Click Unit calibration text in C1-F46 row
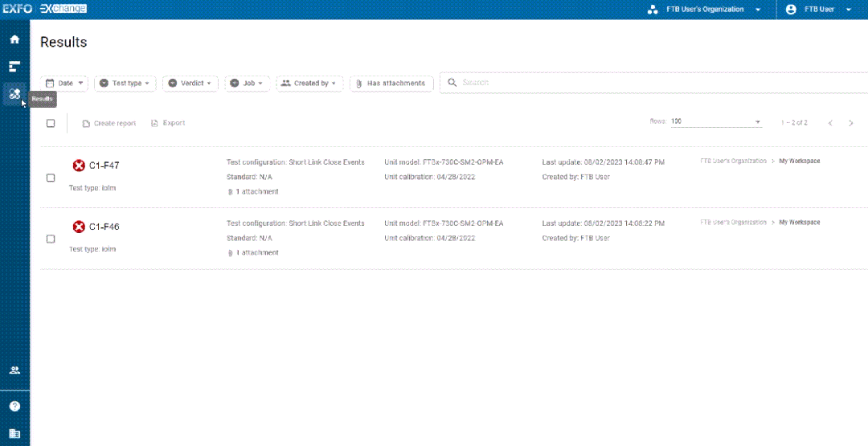The height and width of the screenshot is (446, 868). [x=429, y=239]
